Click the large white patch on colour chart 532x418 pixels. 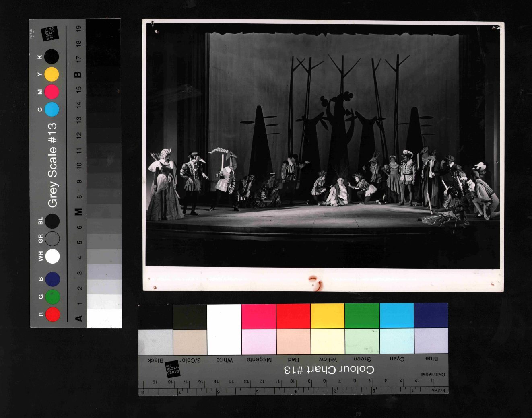point(224,329)
